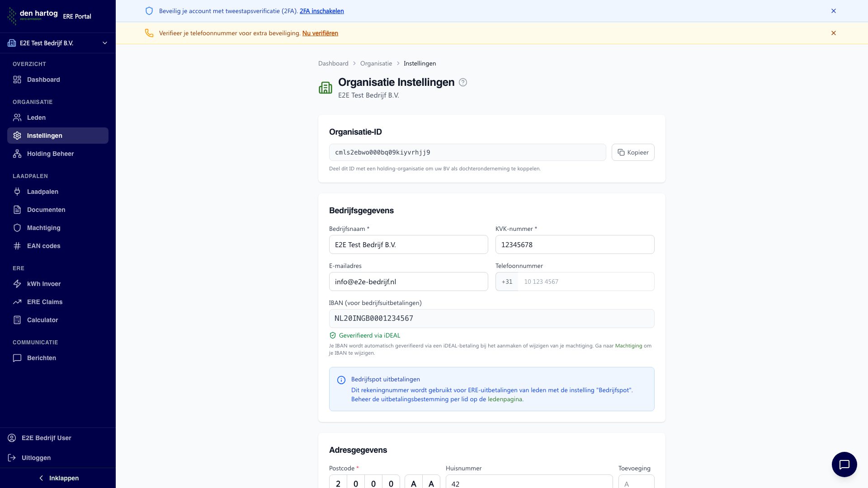Viewport: 868px width, 488px height.
Task: Open Berichten under Communicatie
Action: pyautogui.click(x=41, y=358)
